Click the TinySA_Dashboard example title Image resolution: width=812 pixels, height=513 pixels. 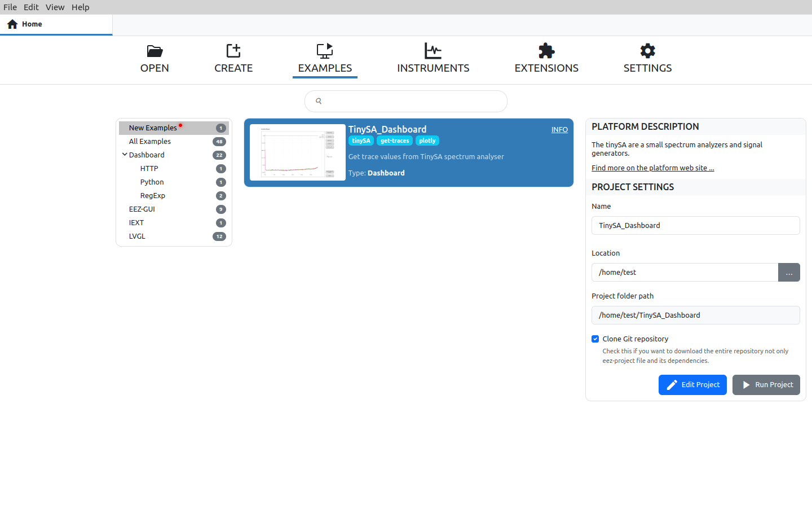pyautogui.click(x=387, y=129)
